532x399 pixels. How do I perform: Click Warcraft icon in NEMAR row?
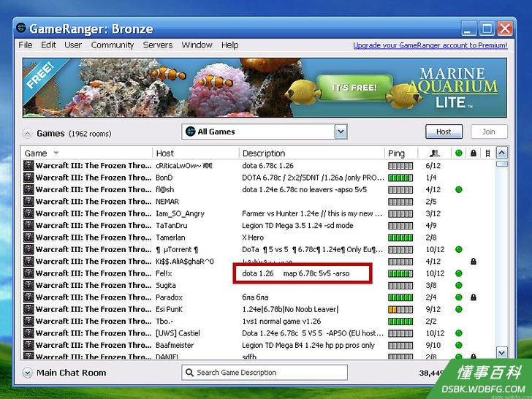(x=28, y=202)
